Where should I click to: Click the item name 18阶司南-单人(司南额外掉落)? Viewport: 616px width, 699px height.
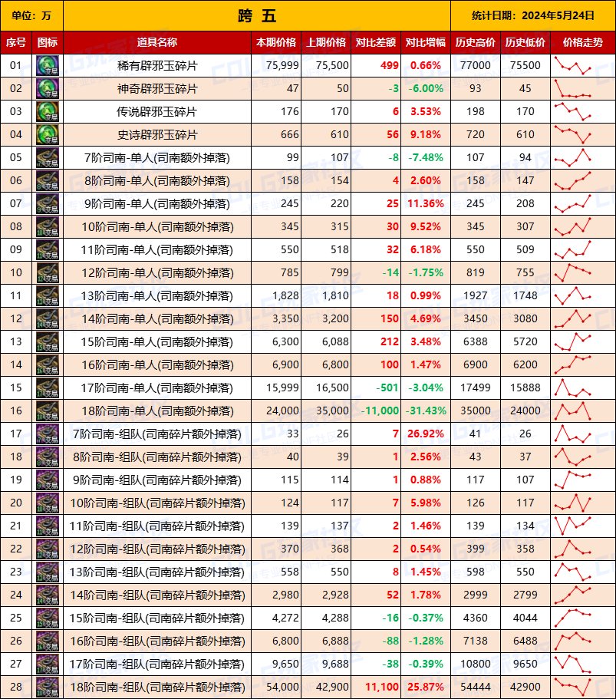(157, 411)
